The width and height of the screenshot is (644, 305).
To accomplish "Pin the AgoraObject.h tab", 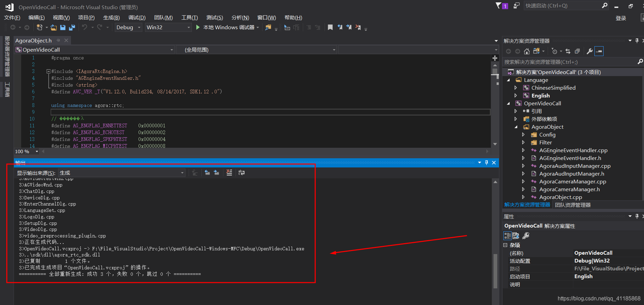I will pyautogui.click(x=58, y=40).
